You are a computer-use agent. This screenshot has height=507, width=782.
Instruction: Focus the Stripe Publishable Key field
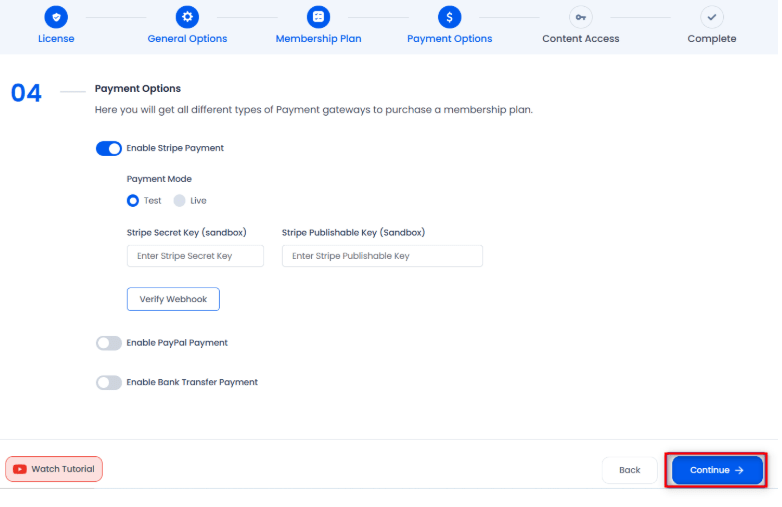tap(382, 256)
